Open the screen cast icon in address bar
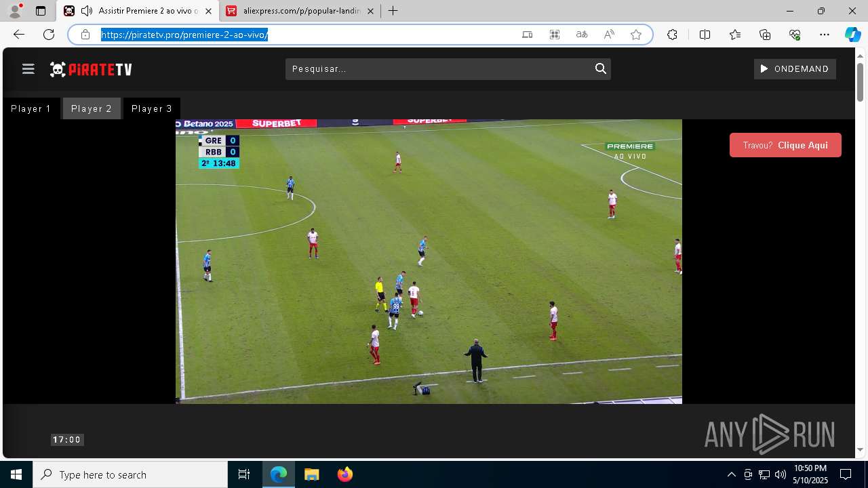 click(x=528, y=35)
